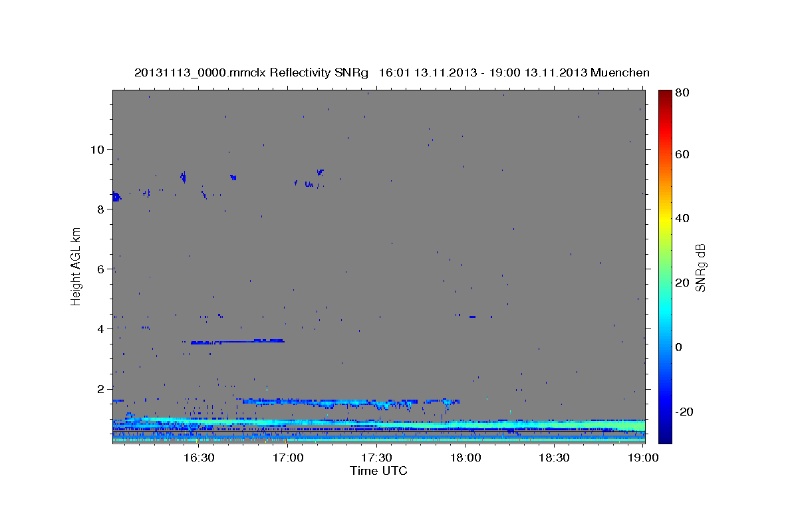This screenshot has width=798, height=532.
Task: Click the height tick label 2
Action: pyautogui.click(x=100, y=388)
